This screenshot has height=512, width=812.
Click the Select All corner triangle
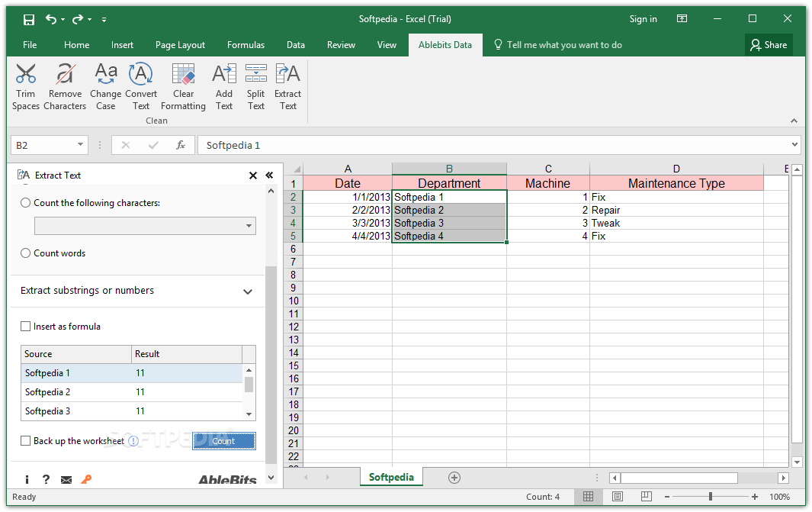pyautogui.click(x=297, y=169)
